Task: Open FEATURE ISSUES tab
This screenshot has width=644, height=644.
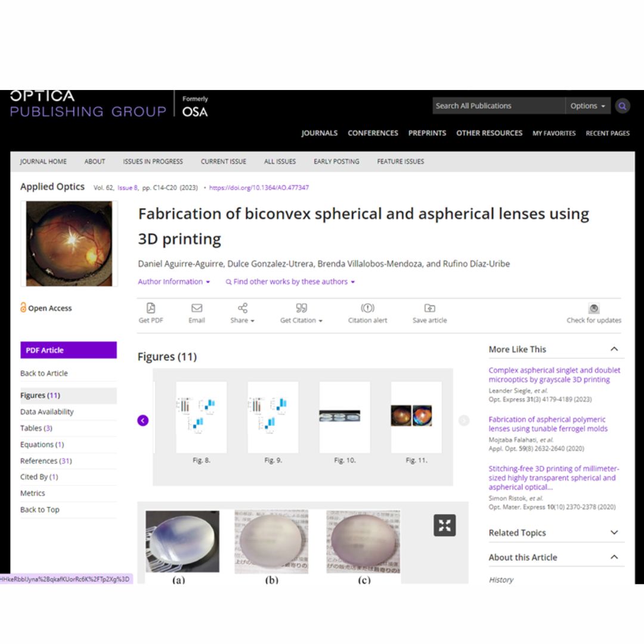Action: (x=401, y=162)
